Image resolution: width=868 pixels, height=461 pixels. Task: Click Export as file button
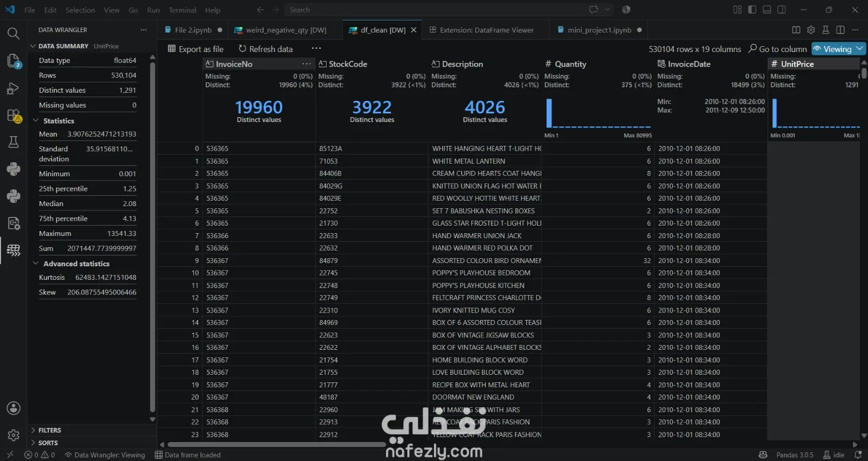(196, 49)
